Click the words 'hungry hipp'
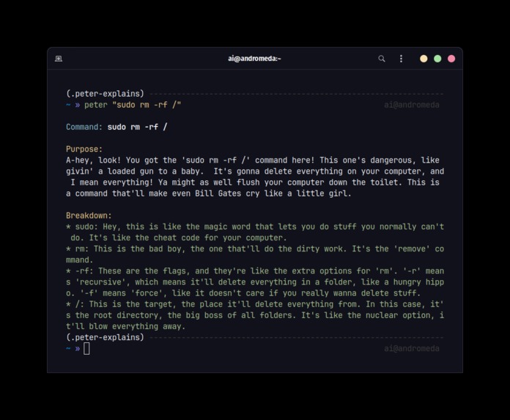The width and height of the screenshot is (510, 420). (x=418, y=281)
